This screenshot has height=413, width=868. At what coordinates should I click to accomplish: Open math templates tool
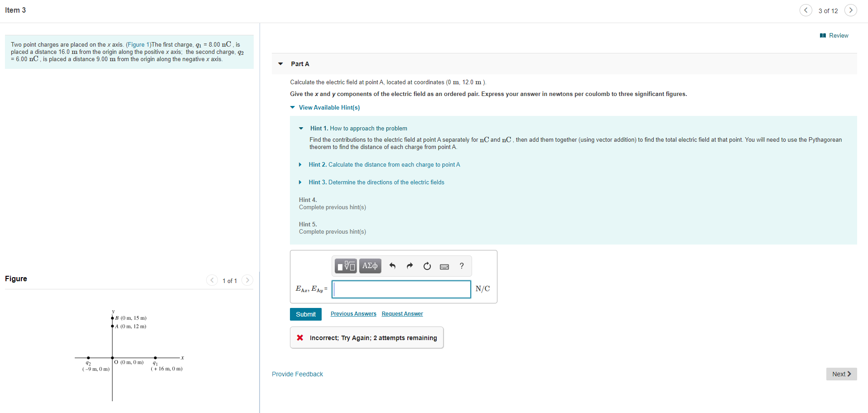[346, 266]
